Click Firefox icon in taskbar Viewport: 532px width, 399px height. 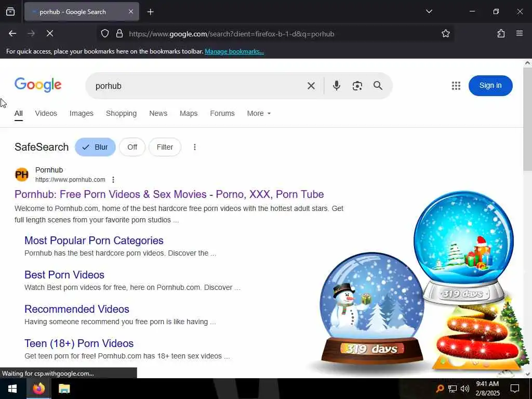point(38,389)
